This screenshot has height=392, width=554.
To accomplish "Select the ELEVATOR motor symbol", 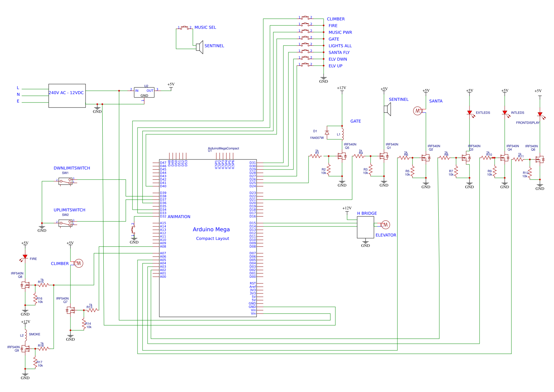I will [385, 224].
